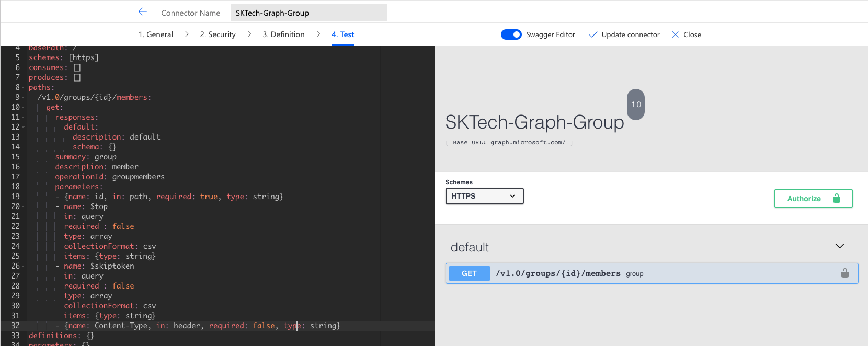Click the Update connector button
Screen dimensions: 868x346
coord(624,34)
